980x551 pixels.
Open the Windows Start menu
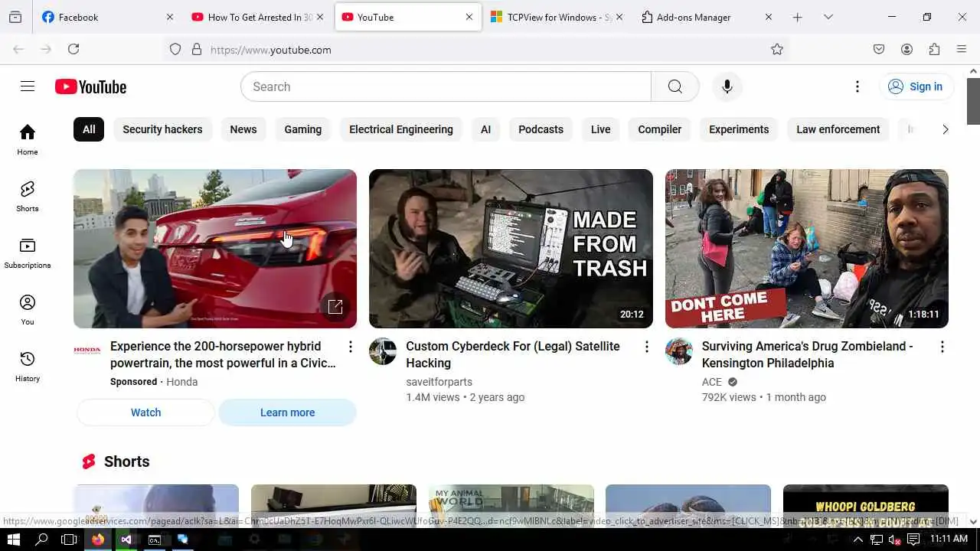pos(14,540)
